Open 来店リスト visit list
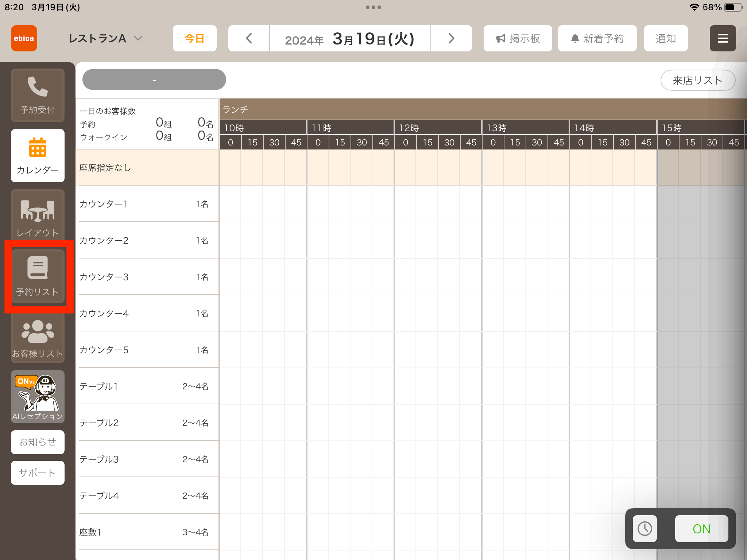The width and height of the screenshot is (747, 560). click(x=698, y=80)
